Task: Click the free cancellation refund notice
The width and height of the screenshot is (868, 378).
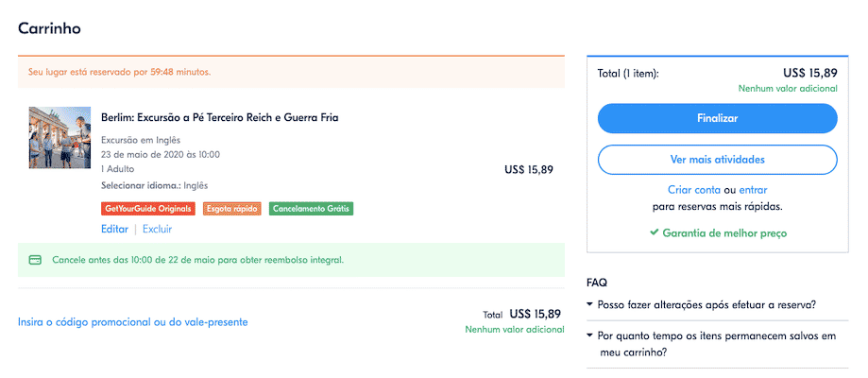Action: click(x=291, y=259)
